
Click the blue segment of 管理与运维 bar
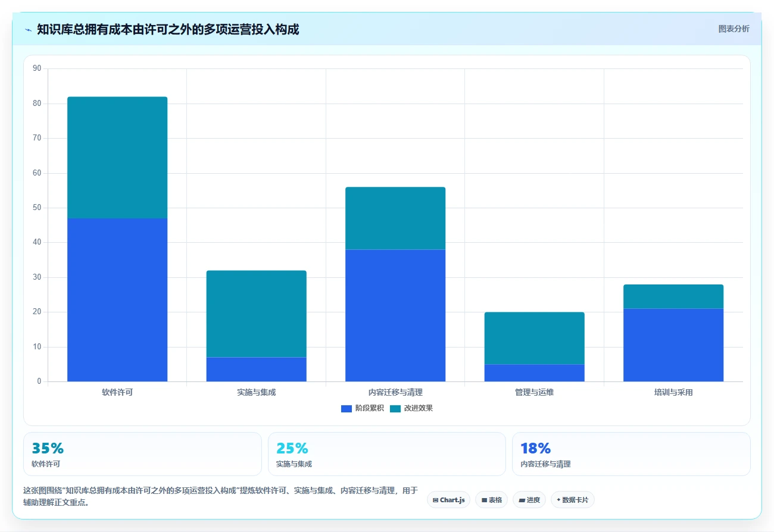(535, 373)
